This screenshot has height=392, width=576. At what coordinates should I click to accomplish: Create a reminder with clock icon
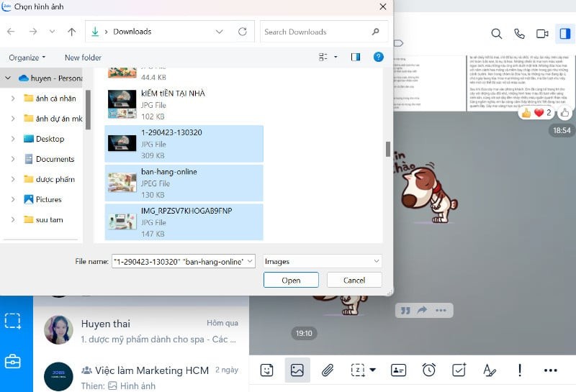click(x=428, y=370)
